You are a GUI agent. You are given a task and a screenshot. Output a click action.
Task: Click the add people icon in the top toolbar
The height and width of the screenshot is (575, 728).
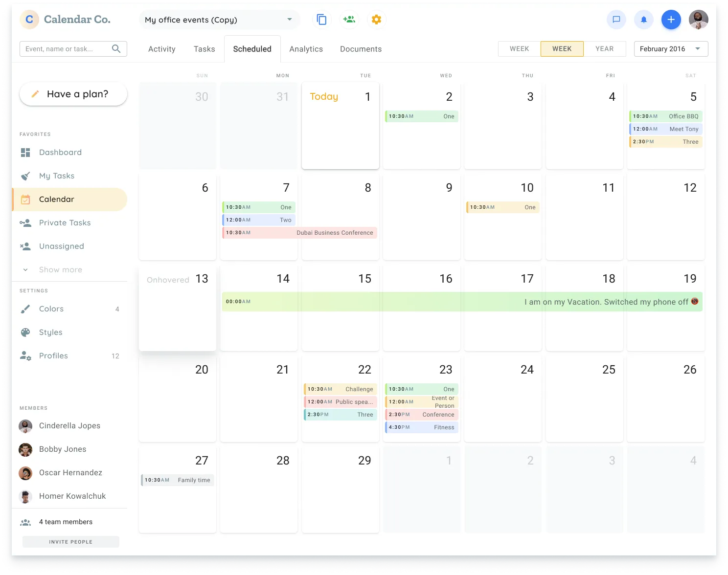[349, 20]
